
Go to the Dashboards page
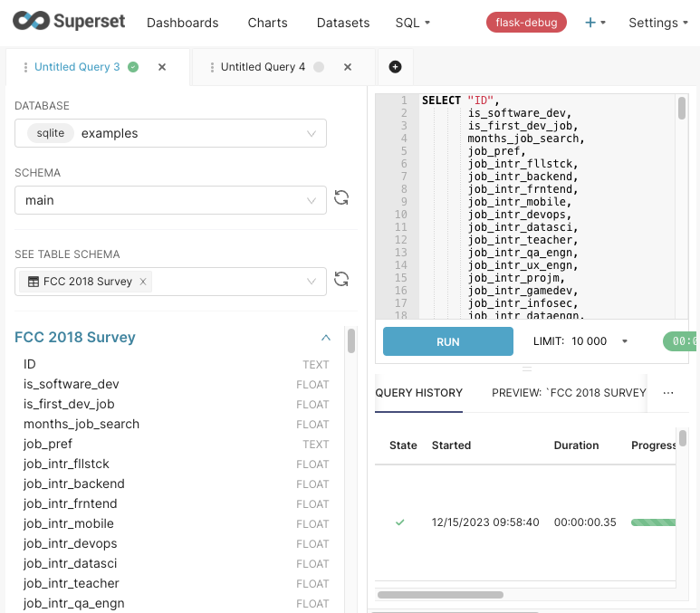point(182,23)
